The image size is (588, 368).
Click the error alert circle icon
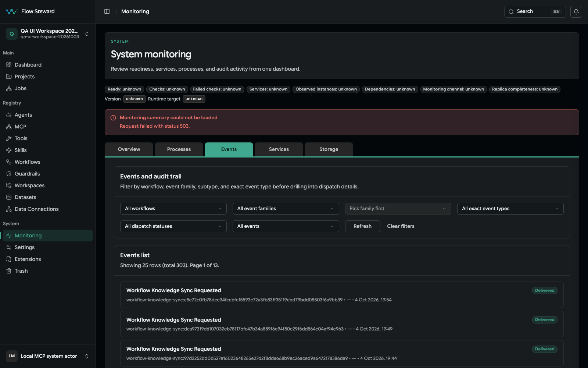click(x=113, y=118)
